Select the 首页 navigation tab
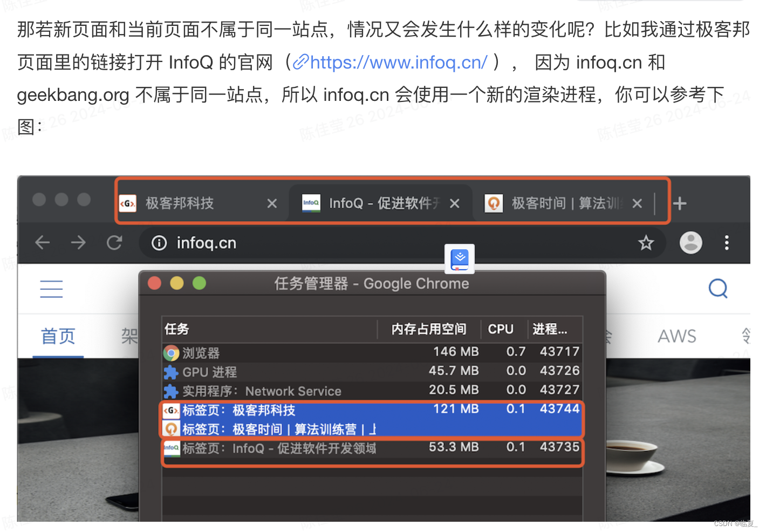Viewport: 766px width, 532px height. click(x=58, y=336)
